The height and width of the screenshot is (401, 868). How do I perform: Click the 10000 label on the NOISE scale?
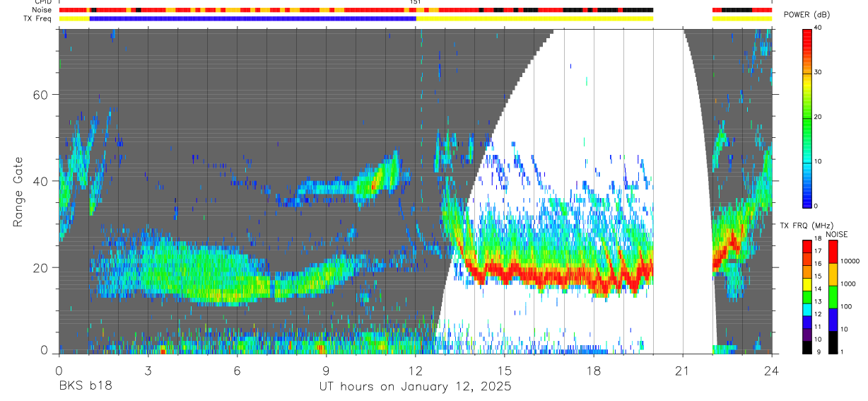850,262
